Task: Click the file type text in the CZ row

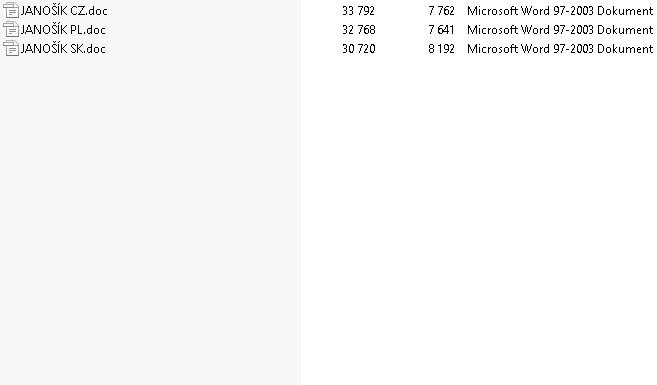Action: (560, 11)
